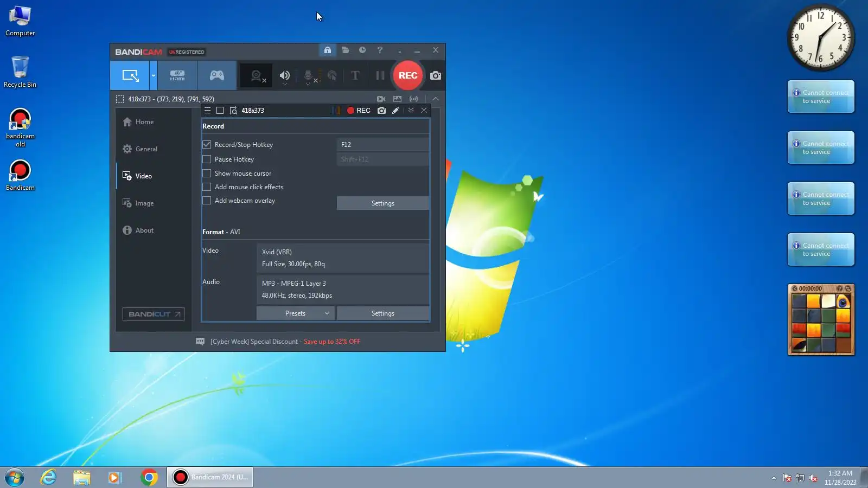Select the screen rectangle recording mode
This screenshot has width=868, height=488.
click(x=130, y=75)
